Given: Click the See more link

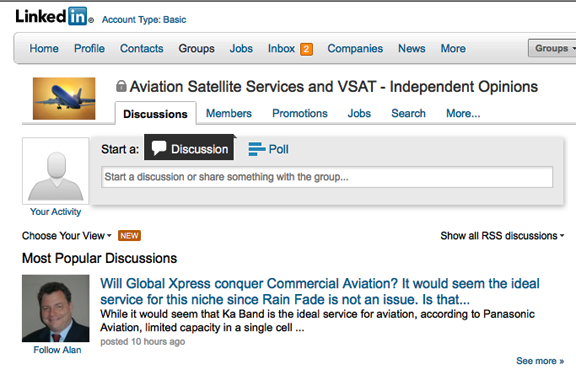Looking at the screenshot, I should click(540, 361).
